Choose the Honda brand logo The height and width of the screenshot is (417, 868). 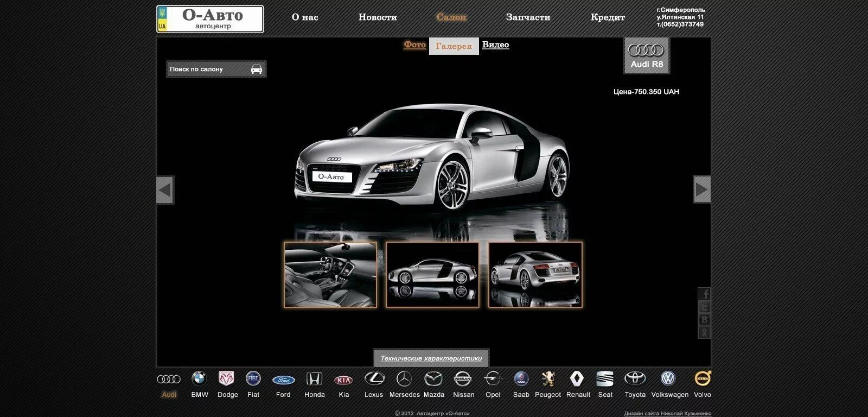(314, 378)
